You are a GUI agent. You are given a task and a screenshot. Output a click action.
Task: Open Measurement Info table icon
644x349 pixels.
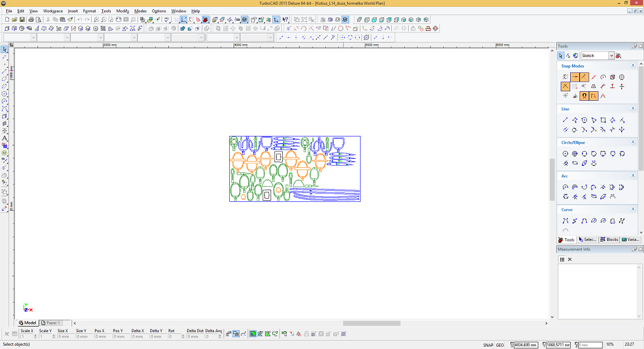click(562, 260)
